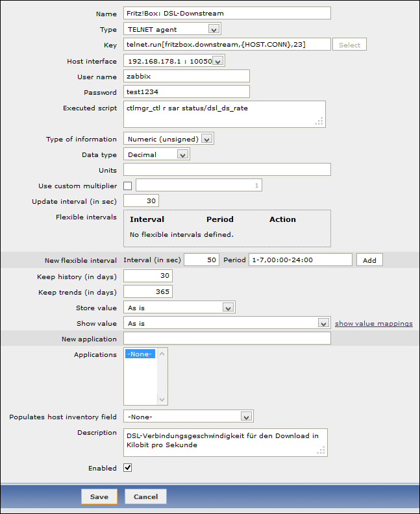Click the Update interval input box

pos(141,201)
